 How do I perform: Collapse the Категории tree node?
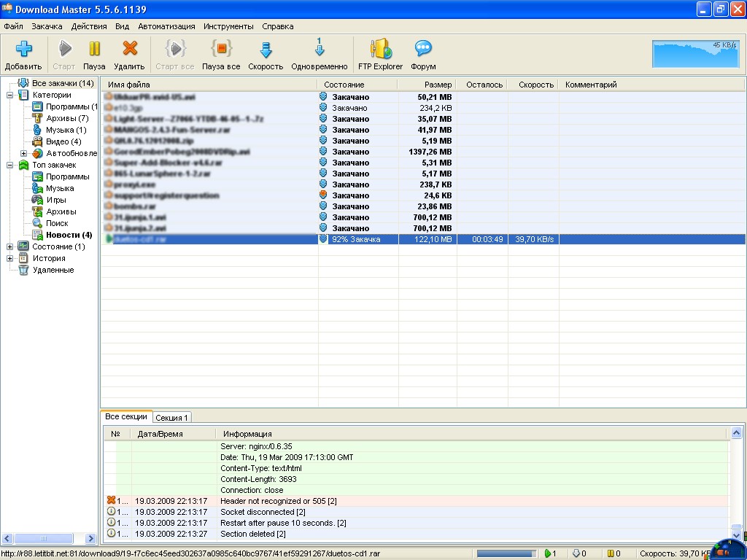pos(11,95)
